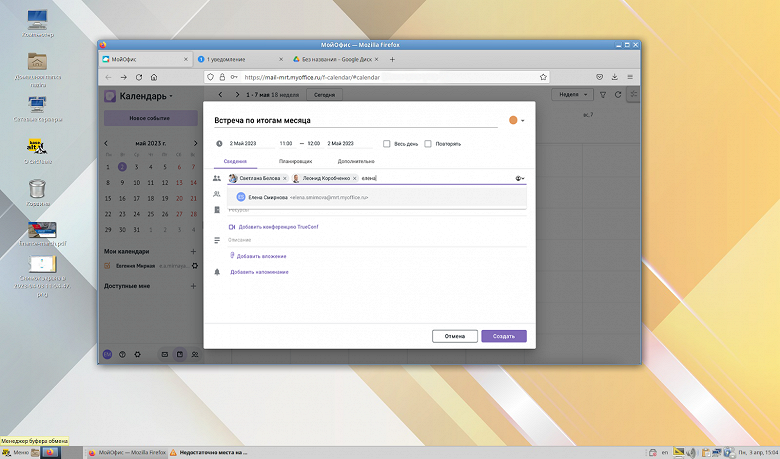
Task: Go to next week with right arrow
Action: (x=237, y=95)
